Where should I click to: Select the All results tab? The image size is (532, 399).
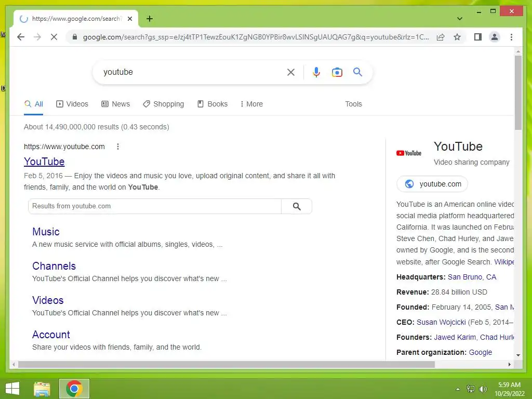click(x=34, y=104)
